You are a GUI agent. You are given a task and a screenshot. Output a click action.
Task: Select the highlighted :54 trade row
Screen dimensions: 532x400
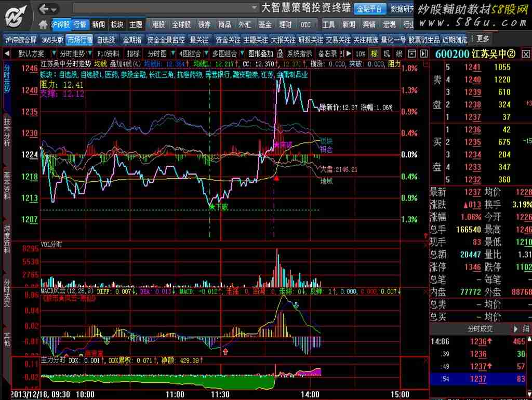click(480, 379)
